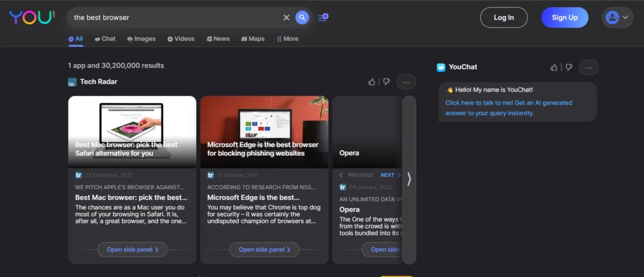644x277 pixels.
Task: Open side panel for Microsoft Edge article
Action: click(x=264, y=249)
